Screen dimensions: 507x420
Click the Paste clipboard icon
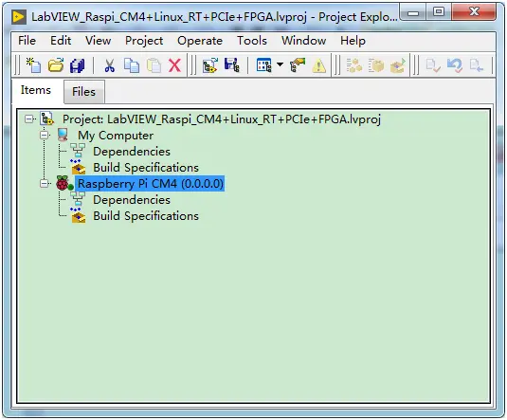154,65
